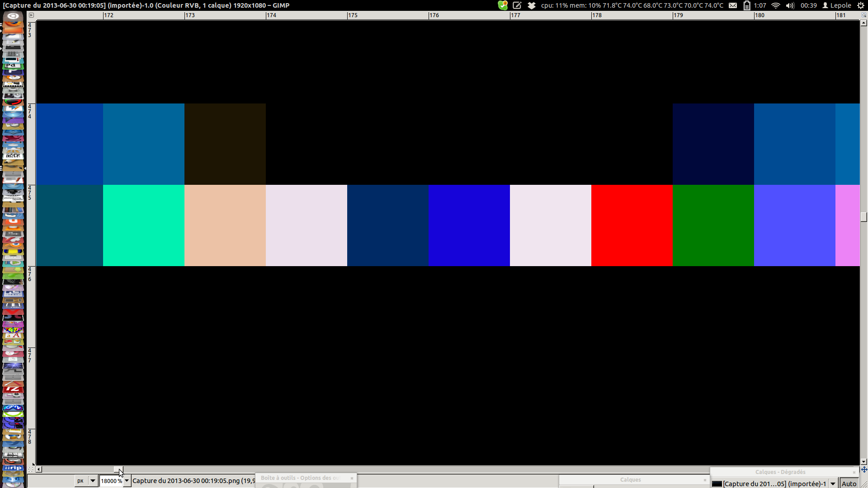The image size is (868, 488).
Task: Expand the 18000% zoom level dropdown
Action: [127, 481]
